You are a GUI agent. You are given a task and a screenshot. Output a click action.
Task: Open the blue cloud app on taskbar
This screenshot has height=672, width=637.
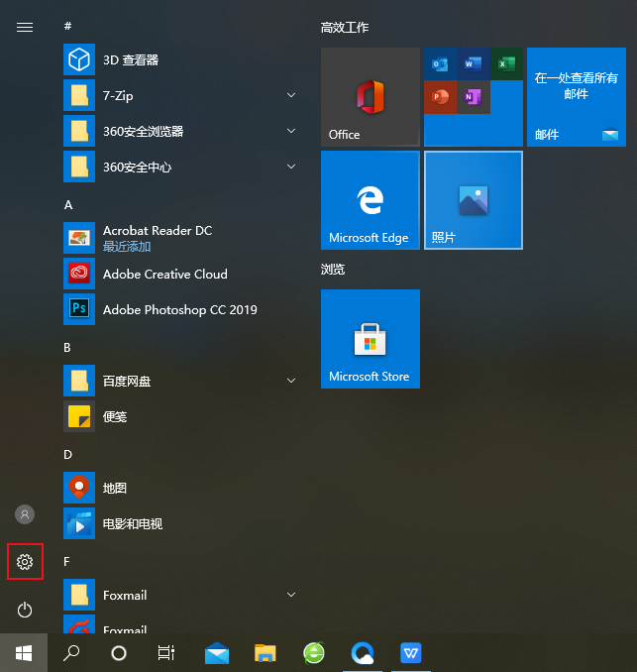coord(363,653)
